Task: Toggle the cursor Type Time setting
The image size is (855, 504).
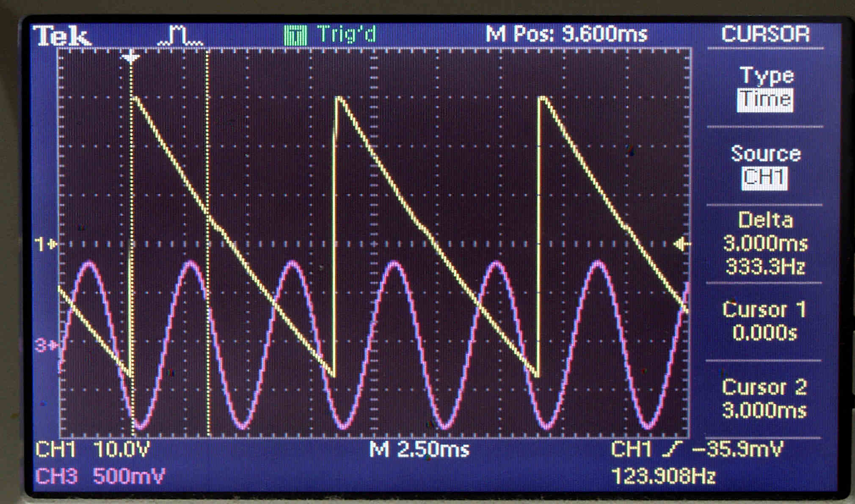Action: click(765, 100)
